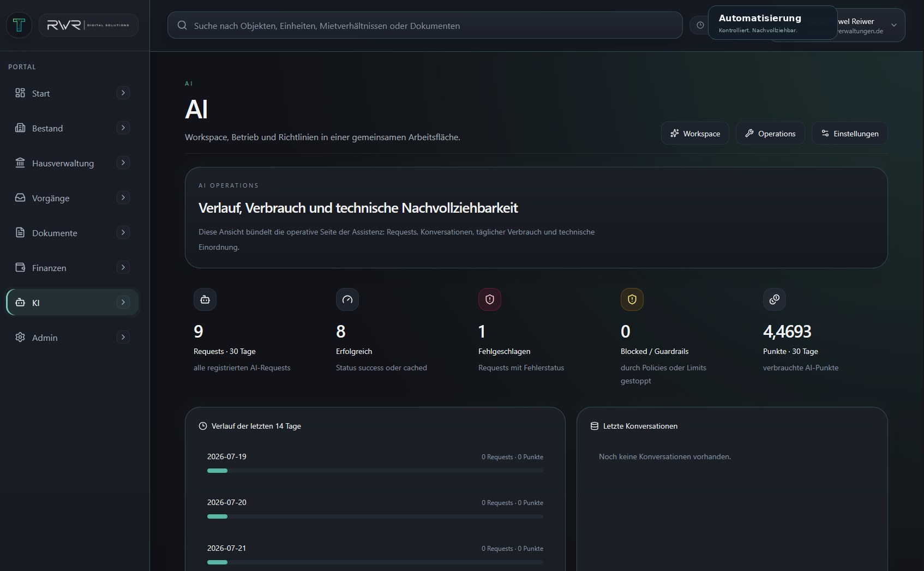This screenshot has height=571, width=924.
Task: Click the progress bar for 2026-07-21
Action: 375,562
